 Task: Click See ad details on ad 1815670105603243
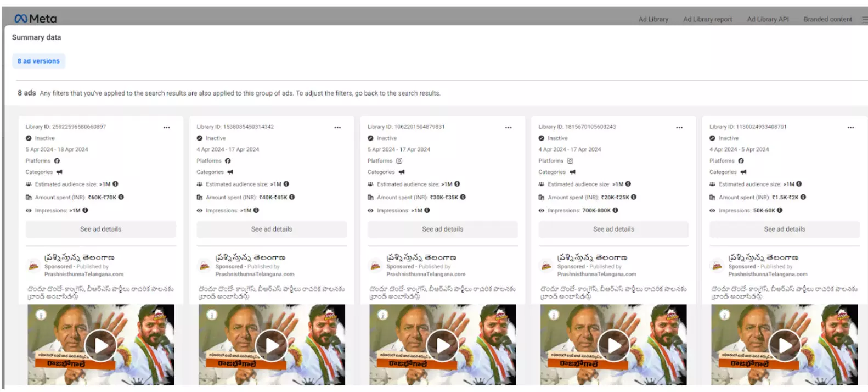pyautogui.click(x=613, y=229)
